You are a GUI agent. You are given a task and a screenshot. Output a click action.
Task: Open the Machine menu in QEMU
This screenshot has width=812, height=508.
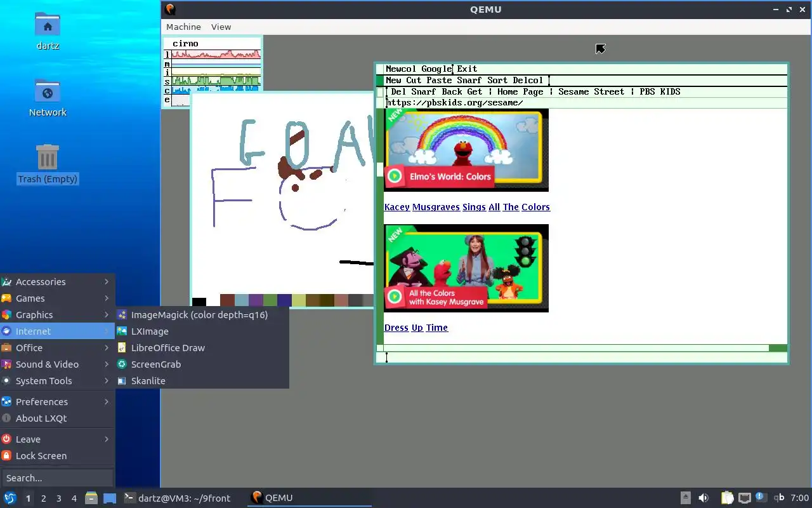tap(183, 27)
